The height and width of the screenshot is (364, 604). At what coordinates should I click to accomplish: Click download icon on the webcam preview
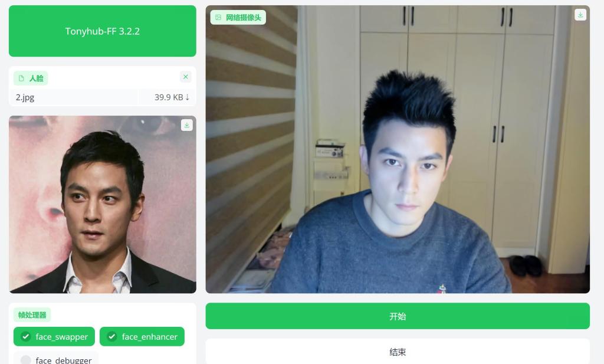pyautogui.click(x=580, y=15)
